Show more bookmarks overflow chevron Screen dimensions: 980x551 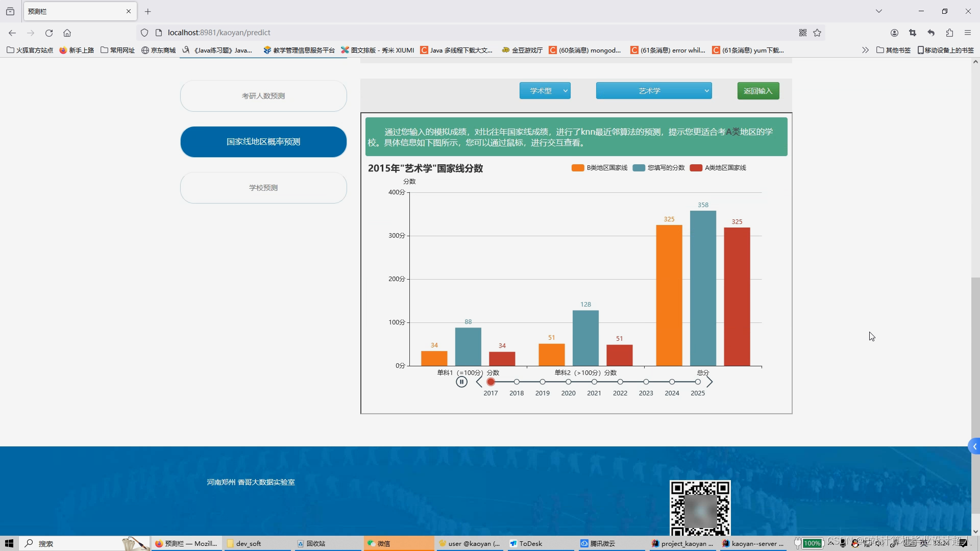(x=865, y=50)
